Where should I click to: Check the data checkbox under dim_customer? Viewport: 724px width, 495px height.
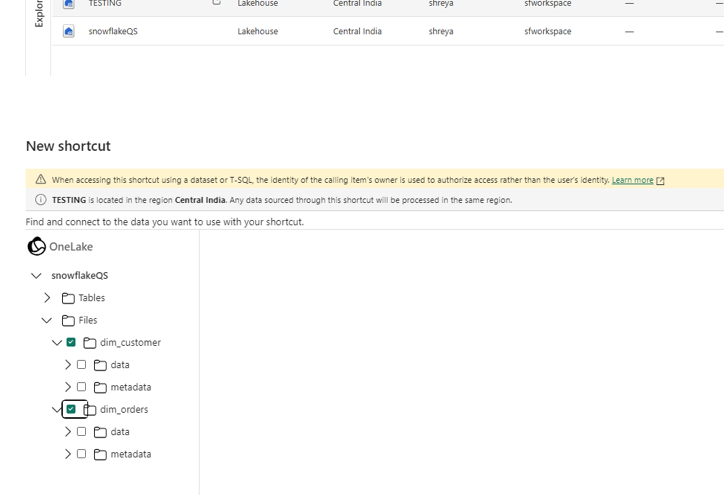[82, 365]
